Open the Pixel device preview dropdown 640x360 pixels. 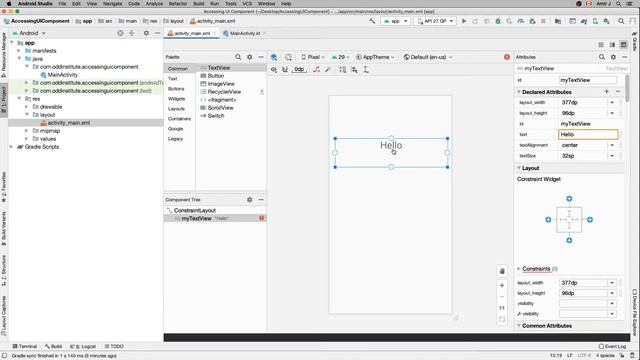pos(313,57)
